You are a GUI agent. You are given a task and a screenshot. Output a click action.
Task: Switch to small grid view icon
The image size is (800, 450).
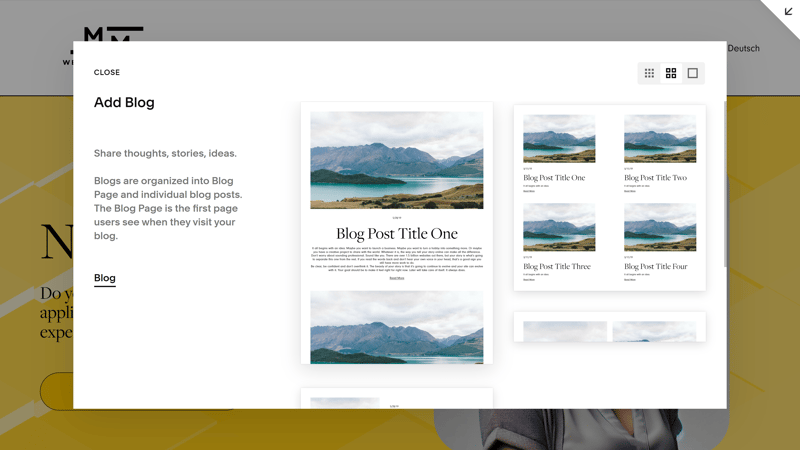click(649, 73)
